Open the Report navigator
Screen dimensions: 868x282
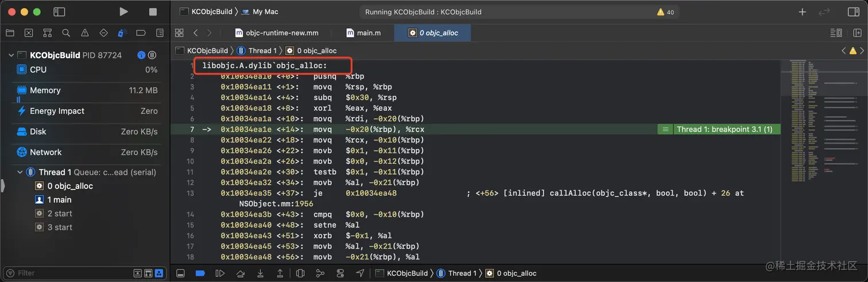point(160,33)
